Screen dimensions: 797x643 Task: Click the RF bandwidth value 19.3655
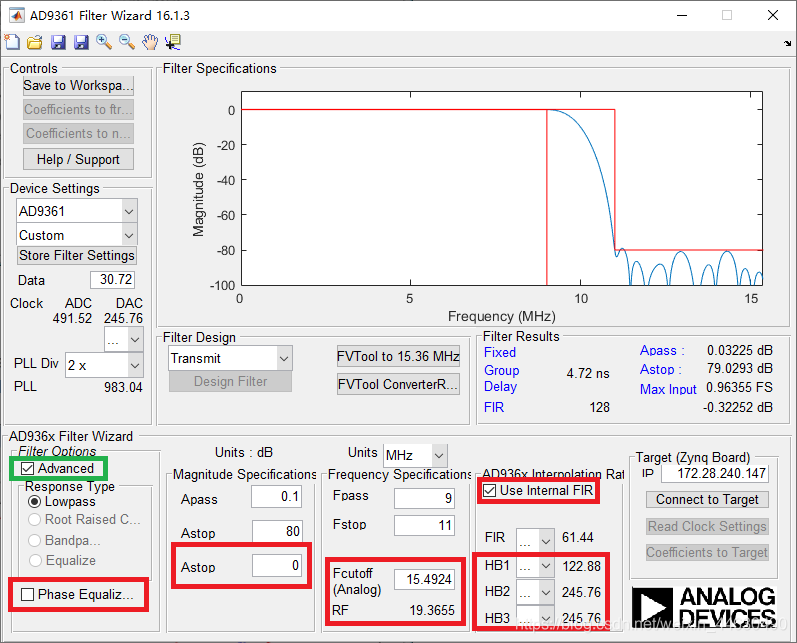tap(432, 610)
